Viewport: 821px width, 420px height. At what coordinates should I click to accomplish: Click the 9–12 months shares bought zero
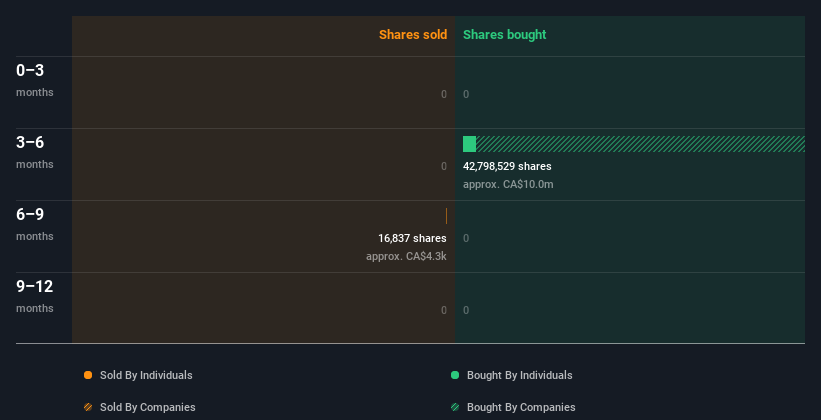tap(466, 311)
